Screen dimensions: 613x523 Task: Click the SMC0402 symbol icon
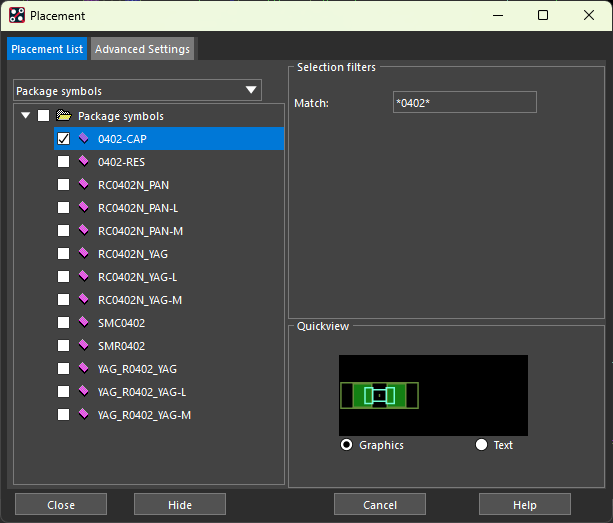click(x=84, y=322)
